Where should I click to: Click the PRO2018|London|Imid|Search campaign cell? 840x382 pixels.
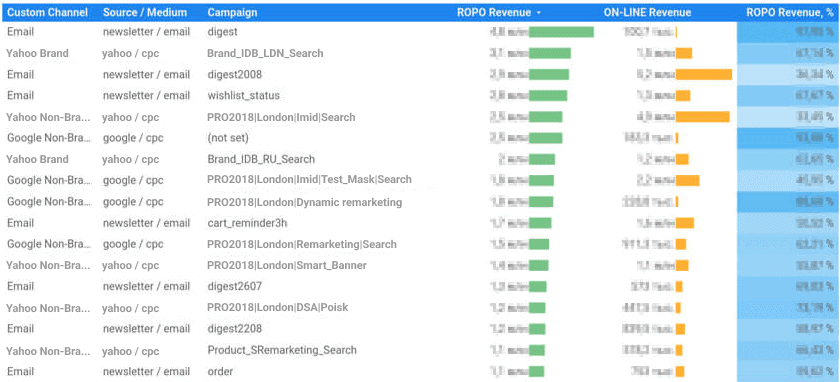(281, 117)
